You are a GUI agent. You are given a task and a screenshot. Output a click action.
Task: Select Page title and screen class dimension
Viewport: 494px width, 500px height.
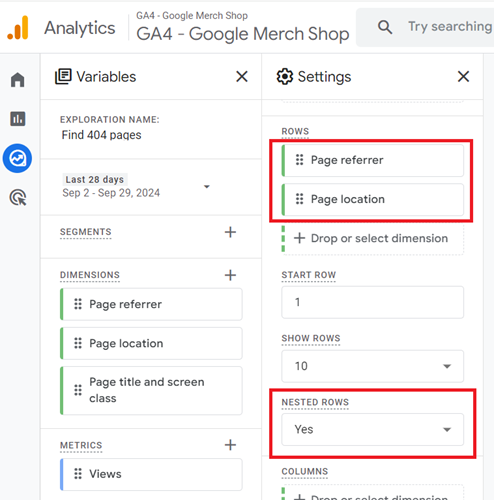pos(151,390)
